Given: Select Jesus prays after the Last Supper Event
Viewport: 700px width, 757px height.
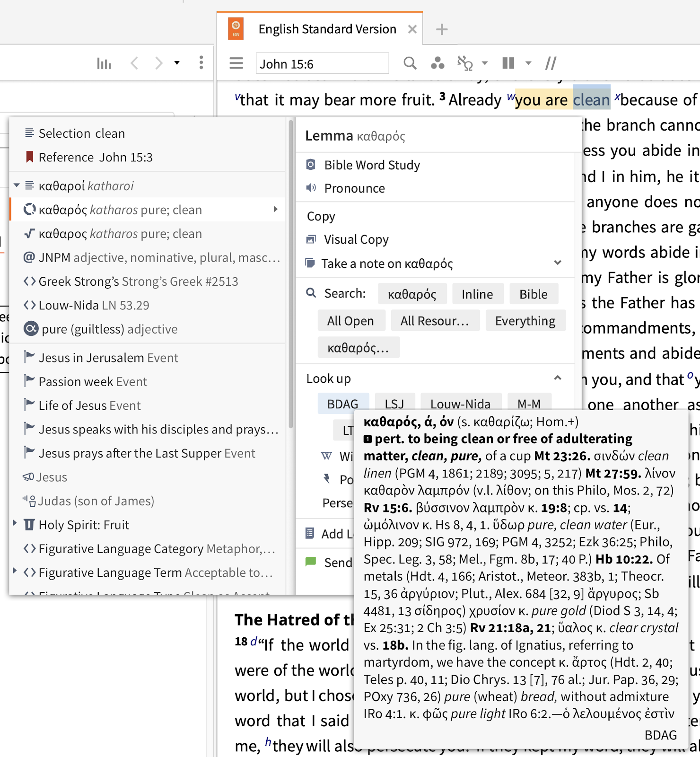Looking at the screenshot, I should tap(148, 453).
